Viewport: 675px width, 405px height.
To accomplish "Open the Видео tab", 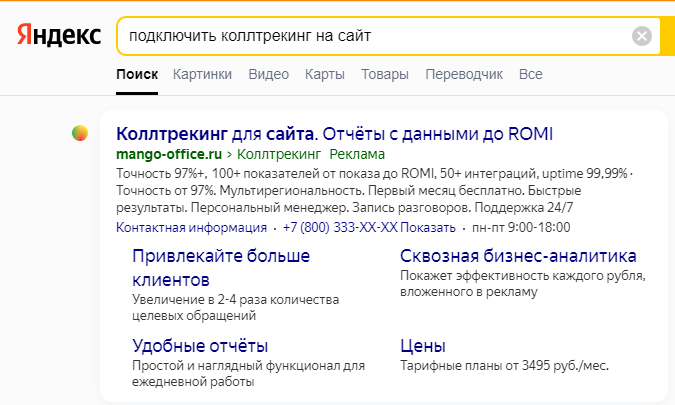I will point(269,74).
